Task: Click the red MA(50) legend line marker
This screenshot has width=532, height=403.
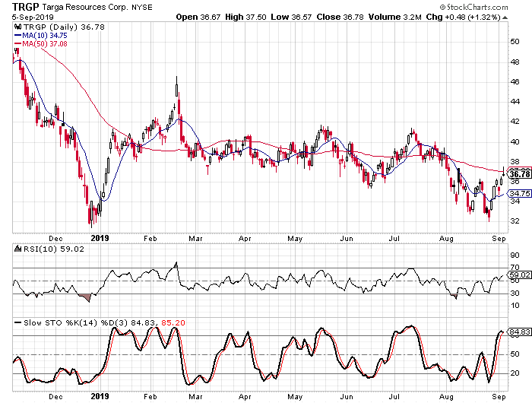Action: coord(17,44)
